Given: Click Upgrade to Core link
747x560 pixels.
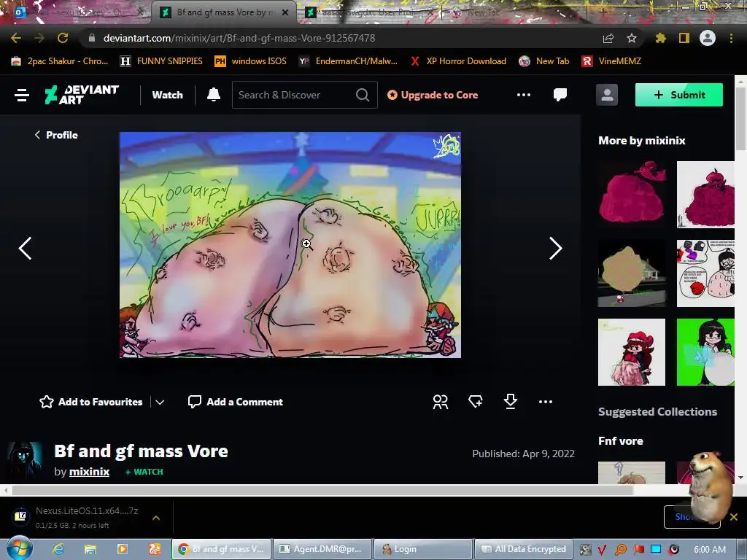Looking at the screenshot, I should tap(433, 95).
